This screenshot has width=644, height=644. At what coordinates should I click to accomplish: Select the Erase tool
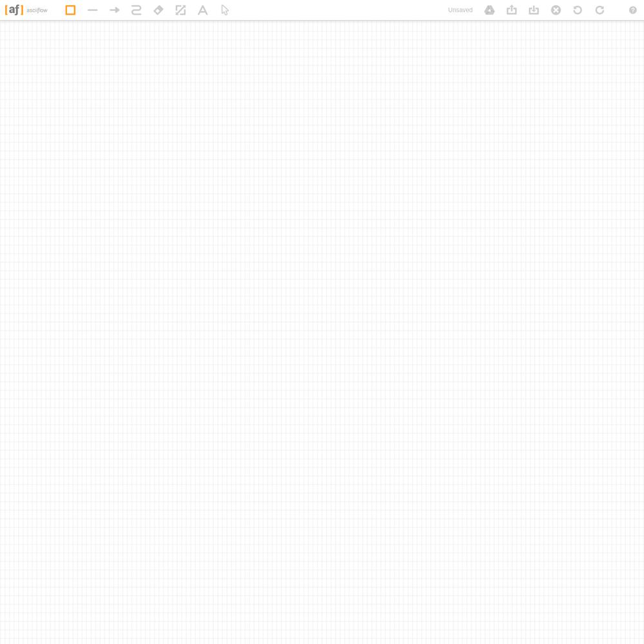click(158, 10)
